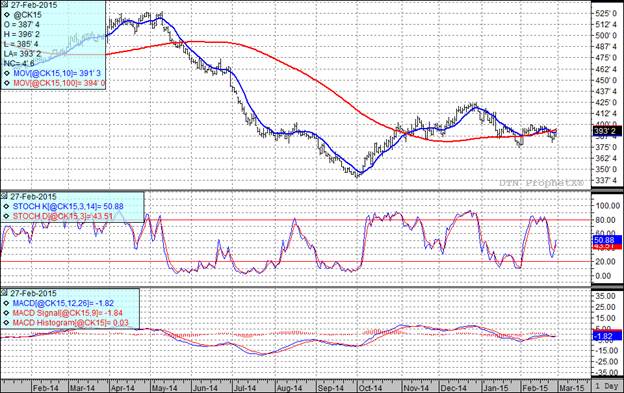Click the Jun-14 time axis label
The height and width of the screenshot is (393, 624).
[205, 387]
